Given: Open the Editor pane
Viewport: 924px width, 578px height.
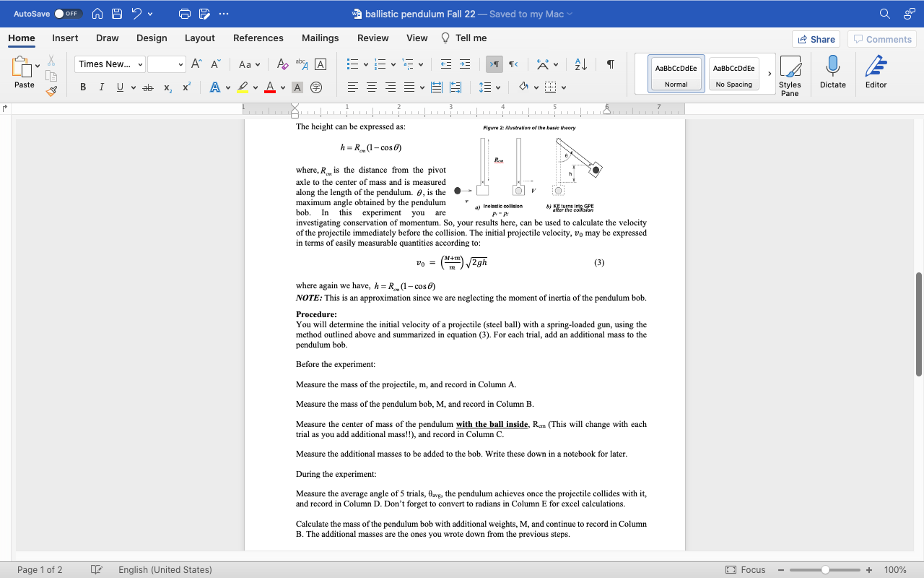Looking at the screenshot, I should pos(876,72).
